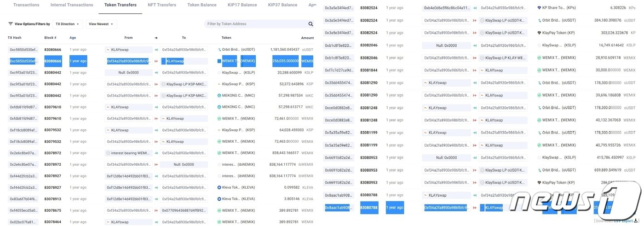Click the Orbit Bridge icon in the 1,181,560.045437 row
644x226 pixels.
point(219,49)
